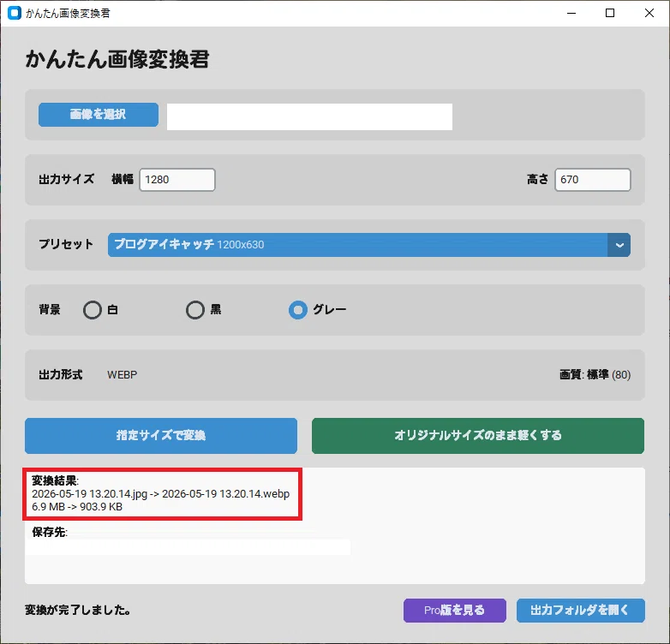
Task: Click the 画質: 標準 (80) label
Action: click(x=595, y=374)
